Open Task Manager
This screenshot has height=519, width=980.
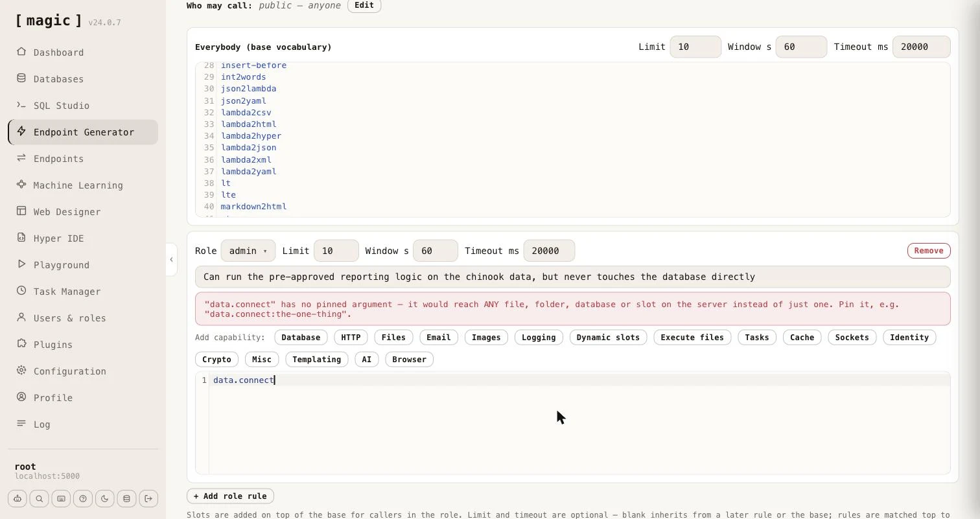[83, 292]
